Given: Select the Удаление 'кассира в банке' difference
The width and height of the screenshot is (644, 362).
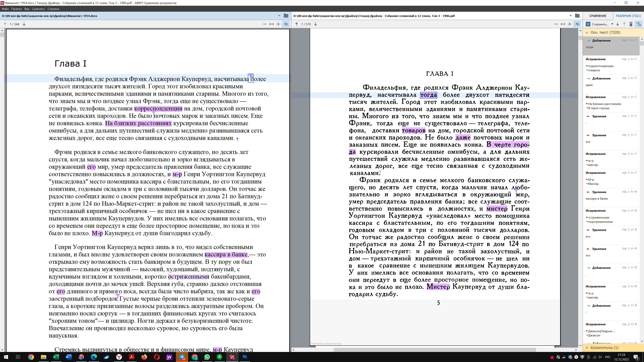Looking at the screenshot, I should coord(611,198).
